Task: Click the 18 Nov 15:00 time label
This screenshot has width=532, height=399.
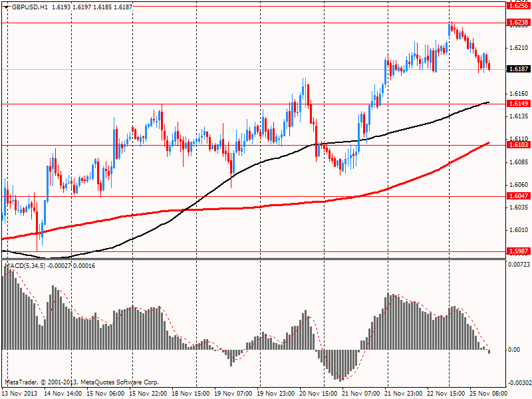Action: tap(191, 394)
